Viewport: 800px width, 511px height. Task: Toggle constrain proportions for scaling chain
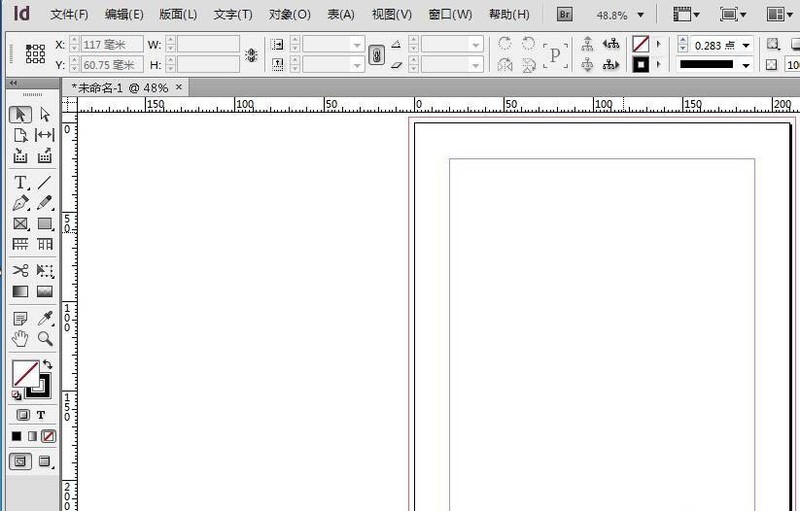(x=376, y=55)
